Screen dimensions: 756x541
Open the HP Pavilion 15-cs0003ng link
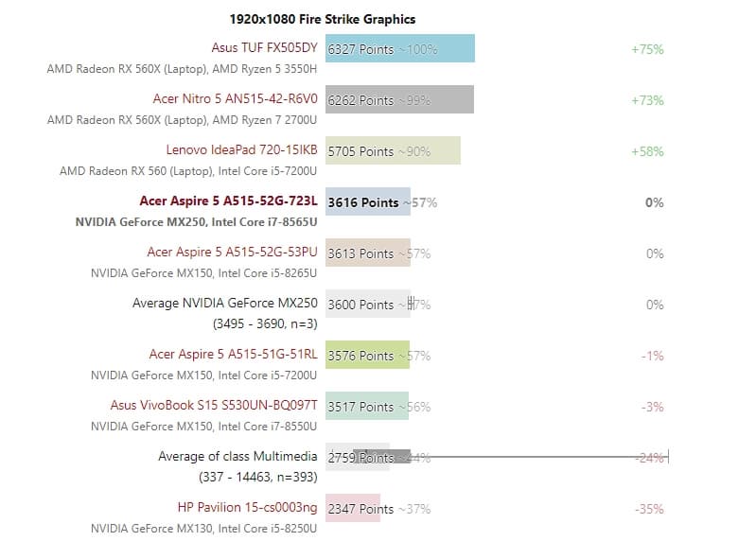point(247,507)
